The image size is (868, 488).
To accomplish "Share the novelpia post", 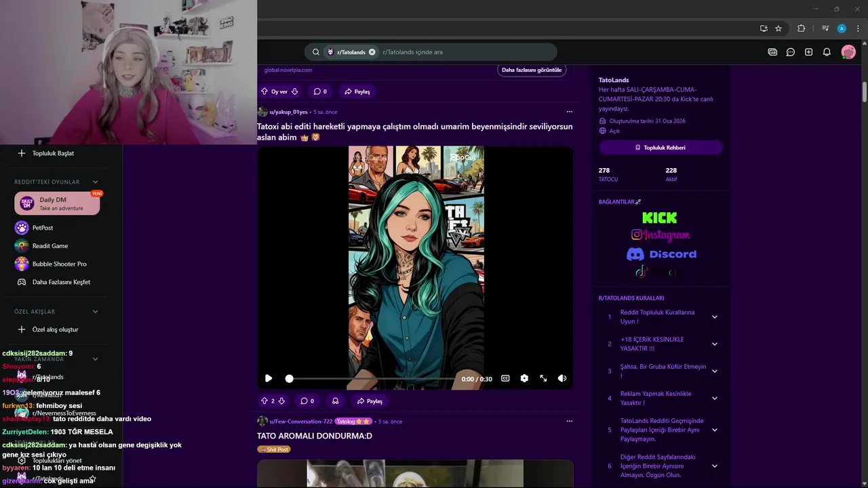I will click(357, 91).
